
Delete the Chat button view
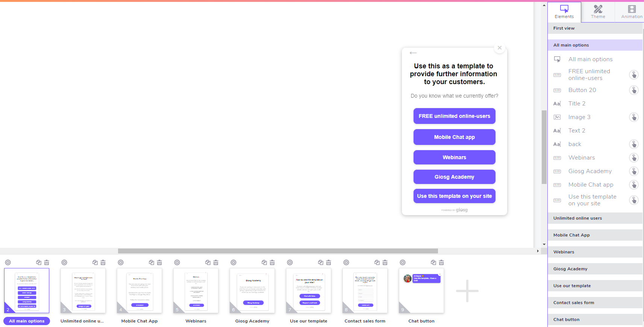[441, 262]
